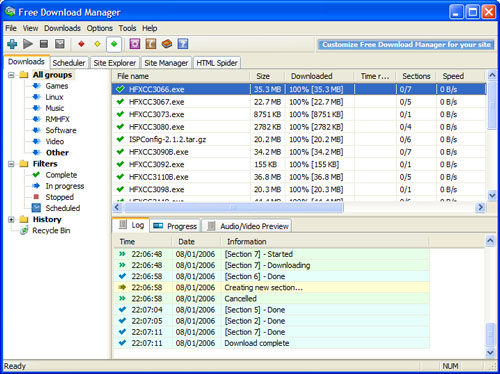Select the Software group

pos(61,130)
